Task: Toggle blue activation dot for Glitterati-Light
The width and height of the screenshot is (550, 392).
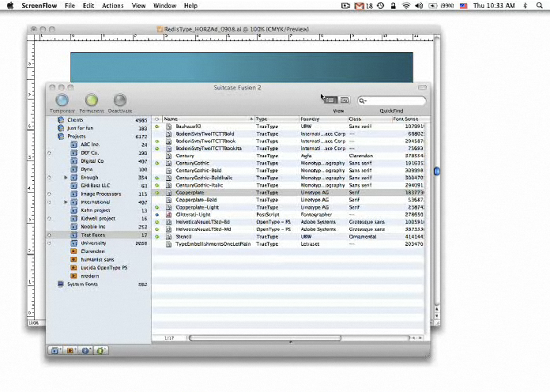Action: (157, 215)
